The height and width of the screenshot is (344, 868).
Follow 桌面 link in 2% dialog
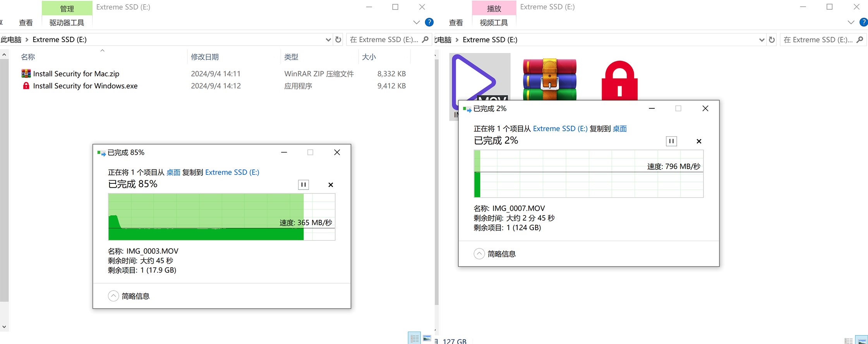pyautogui.click(x=620, y=128)
